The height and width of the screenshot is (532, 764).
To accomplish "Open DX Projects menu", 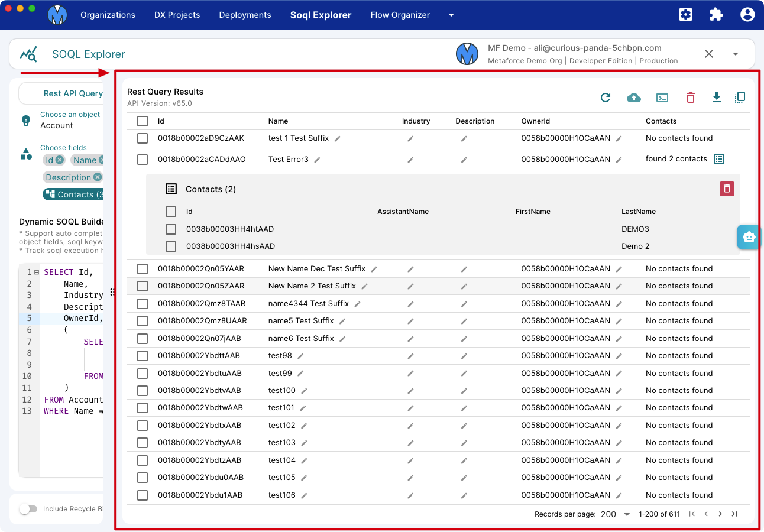I will [x=177, y=15].
